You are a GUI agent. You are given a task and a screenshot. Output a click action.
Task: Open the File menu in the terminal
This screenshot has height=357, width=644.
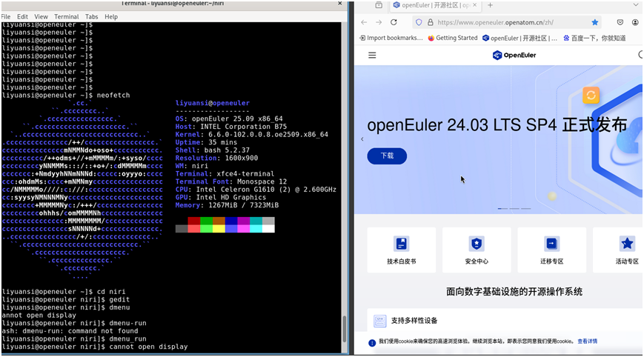coord(6,17)
